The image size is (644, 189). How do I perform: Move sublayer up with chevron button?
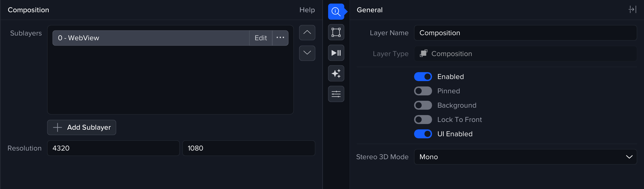tap(307, 32)
